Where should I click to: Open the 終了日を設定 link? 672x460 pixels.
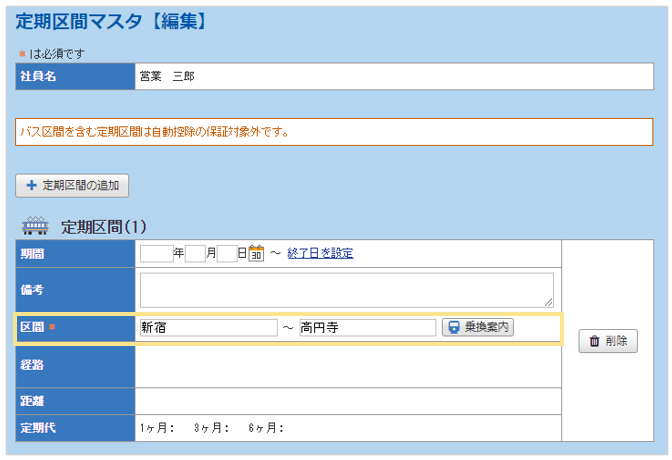[320, 254]
